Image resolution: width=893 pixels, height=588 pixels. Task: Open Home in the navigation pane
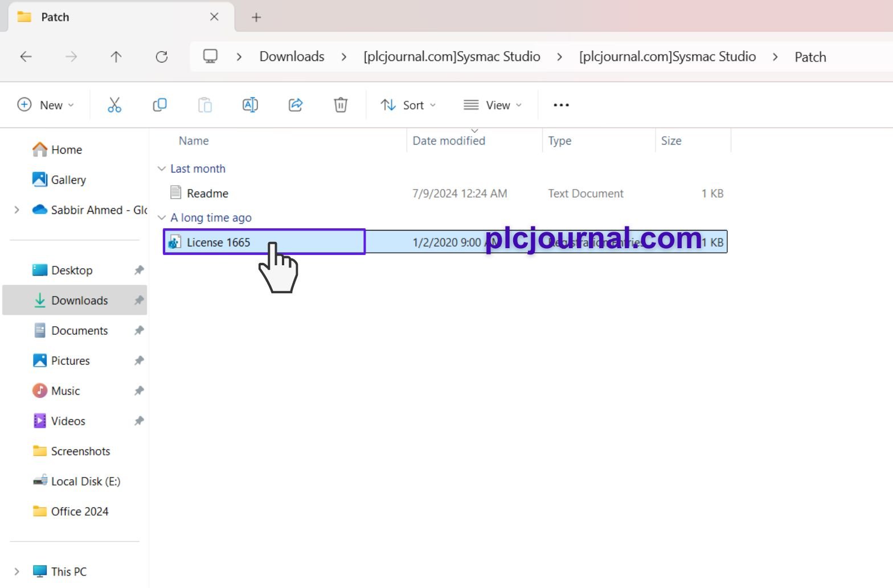pyautogui.click(x=66, y=149)
